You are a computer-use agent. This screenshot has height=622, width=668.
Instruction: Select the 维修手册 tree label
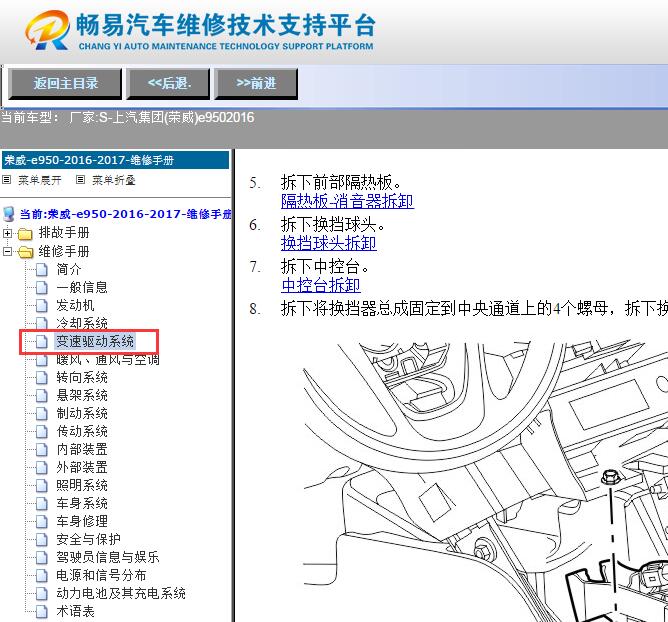64,251
